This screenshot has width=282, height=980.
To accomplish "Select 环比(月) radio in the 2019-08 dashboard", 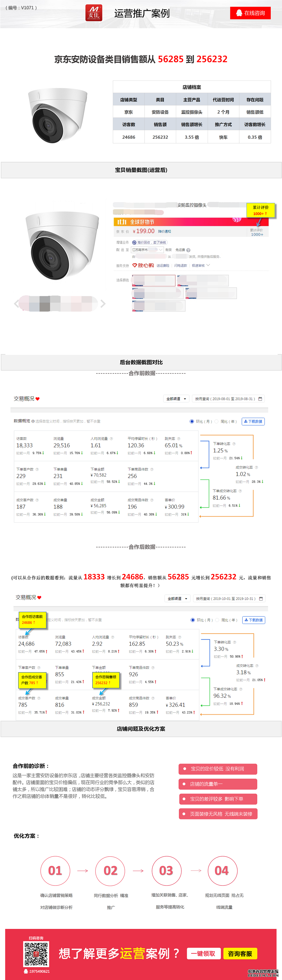I will (192, 421).
